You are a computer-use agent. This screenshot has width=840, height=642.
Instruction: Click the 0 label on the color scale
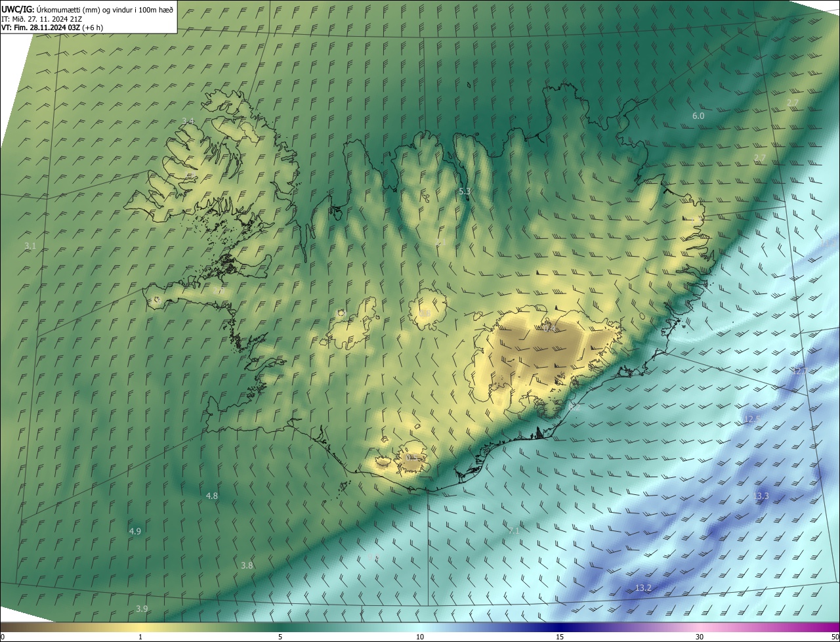(x=3, y=637)
